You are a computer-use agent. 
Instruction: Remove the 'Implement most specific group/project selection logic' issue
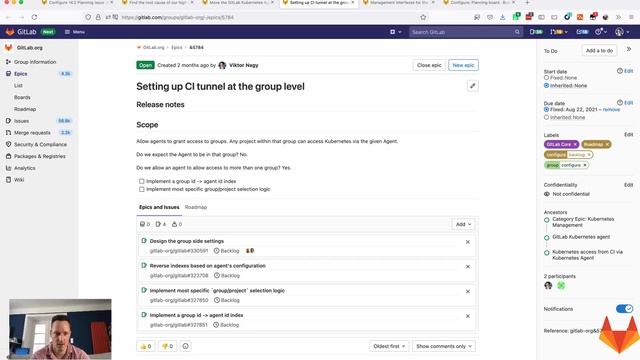468,291
